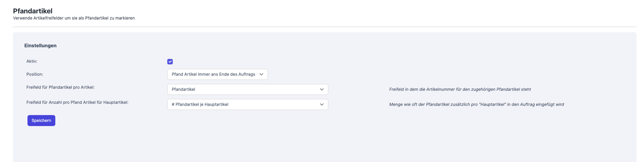Click the subtitle 'Verwende Artikelfreifelder um sie...'
Viewport: 644px width, 162px height.
[74, 18]
